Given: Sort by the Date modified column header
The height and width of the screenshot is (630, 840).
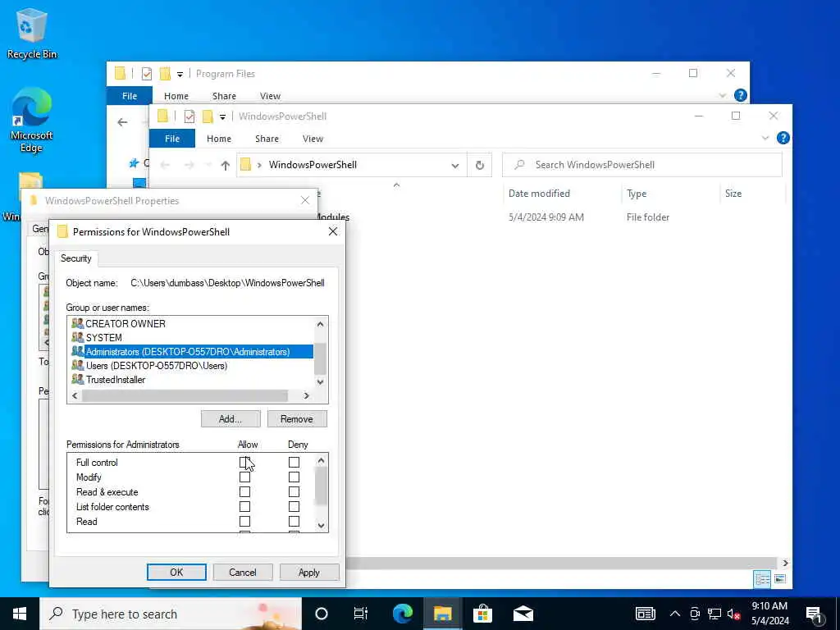Looking at the screenshot, I should [x=539, y=194].
